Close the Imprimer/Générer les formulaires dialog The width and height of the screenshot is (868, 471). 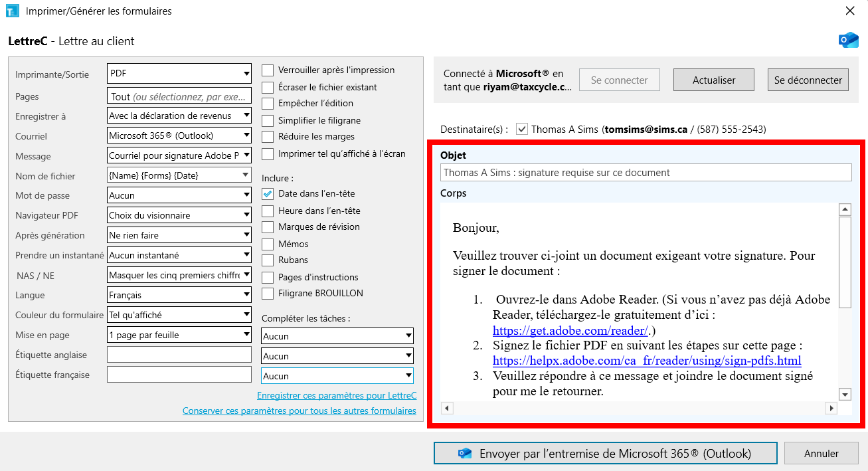pos(849,11)
